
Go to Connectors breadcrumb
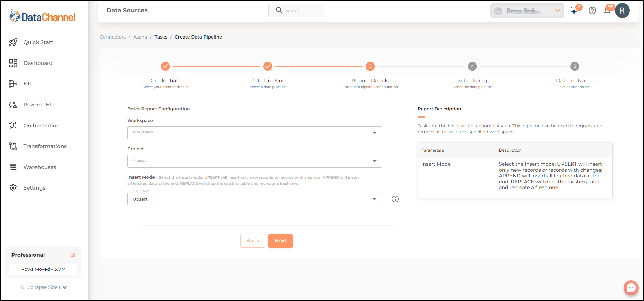click(113, 37)
